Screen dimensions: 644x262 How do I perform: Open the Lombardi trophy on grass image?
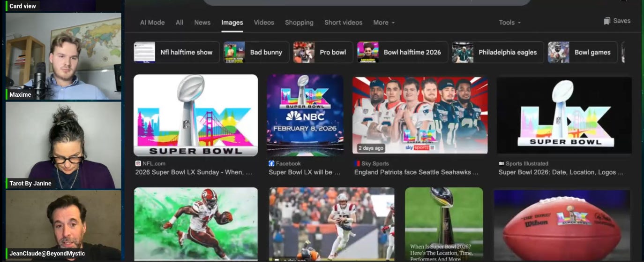click(x=444, y=224)
